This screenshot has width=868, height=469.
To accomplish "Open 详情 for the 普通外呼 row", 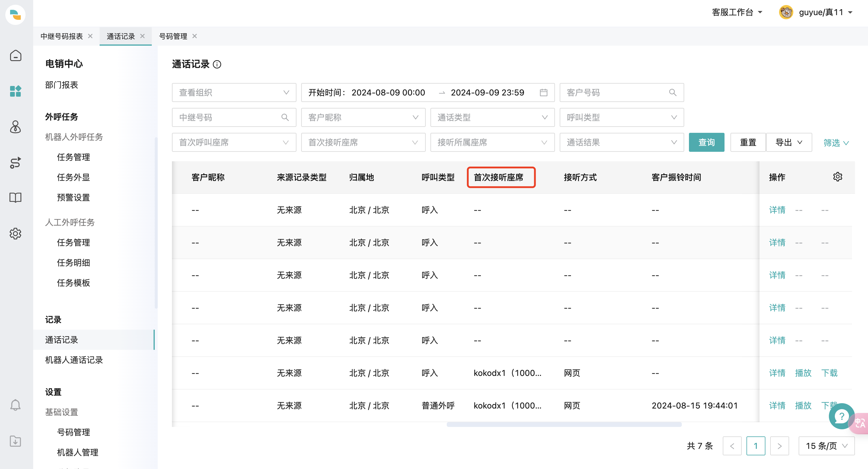I will [x=777, y=406].
